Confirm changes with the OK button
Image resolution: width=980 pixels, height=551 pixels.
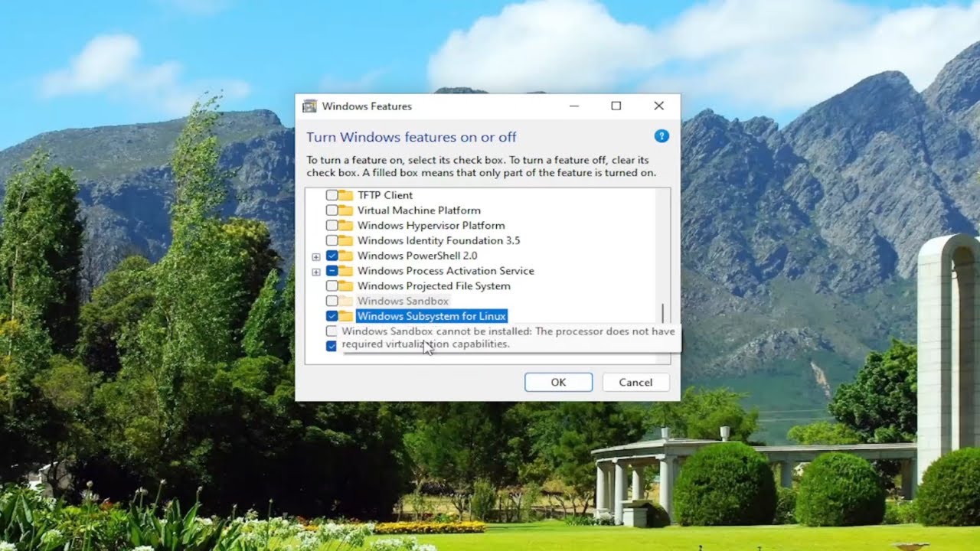pos(558,382)
